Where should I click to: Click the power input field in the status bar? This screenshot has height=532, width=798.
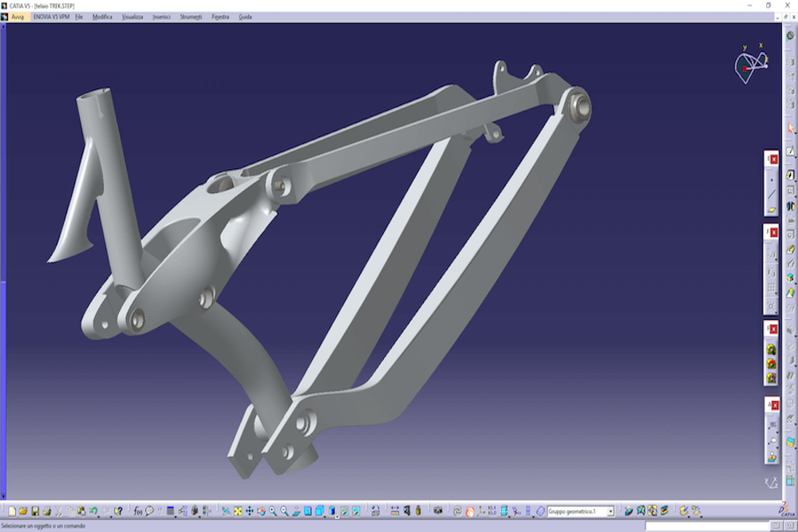tap(707, 526)
